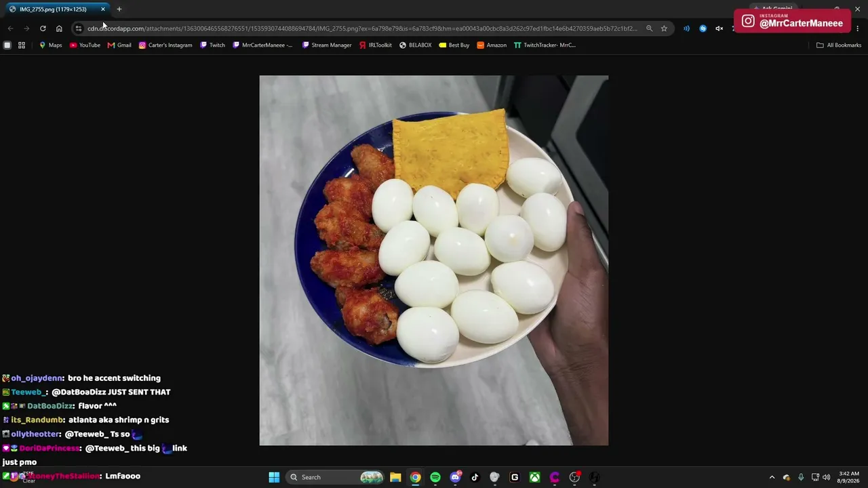Reload the page in Chrome

pos(43,28)
